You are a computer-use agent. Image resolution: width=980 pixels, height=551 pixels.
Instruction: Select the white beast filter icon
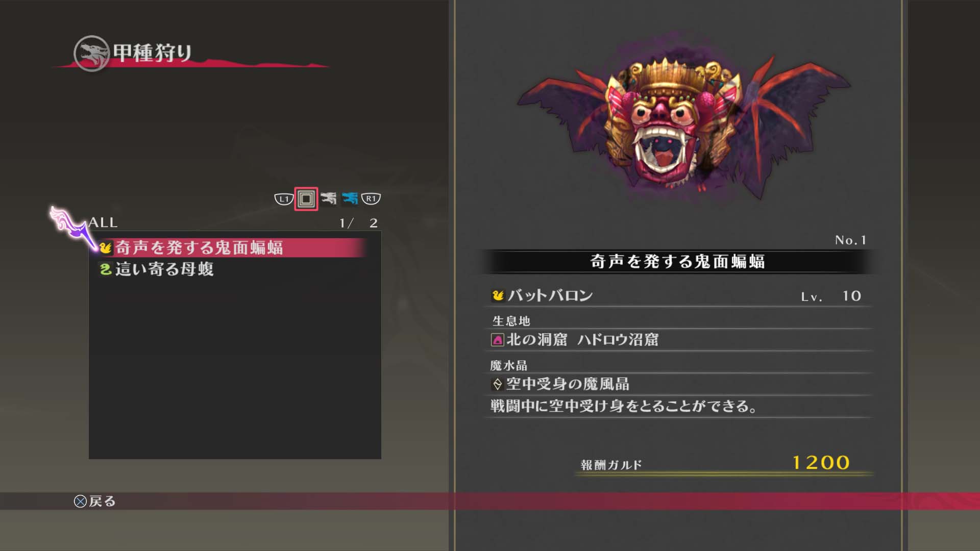pos(329,198)
